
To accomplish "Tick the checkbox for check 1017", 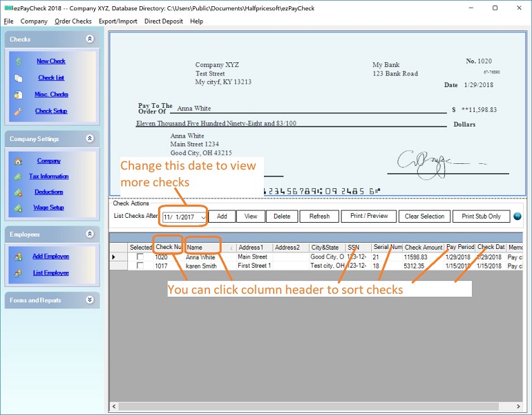I will (140, 266).
